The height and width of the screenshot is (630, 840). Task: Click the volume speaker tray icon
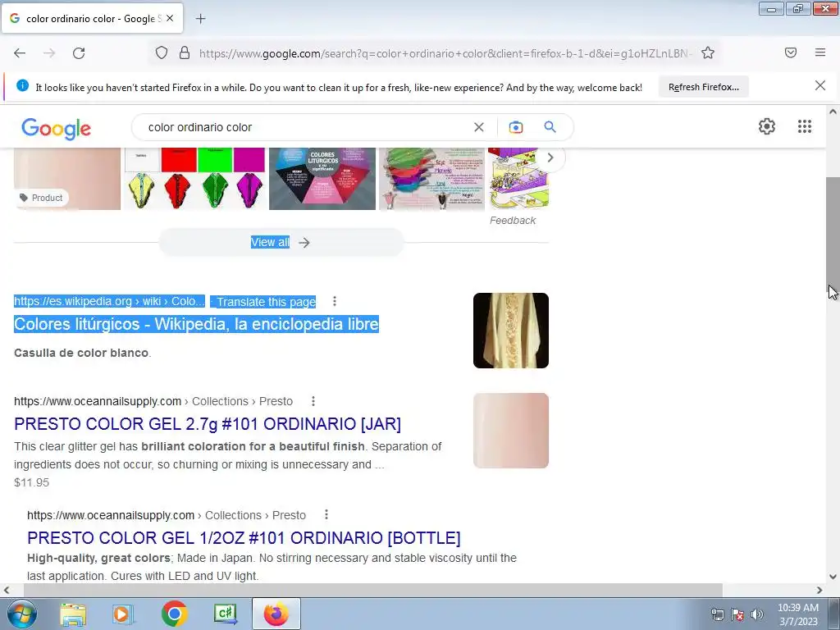pyautogui.click(x=756, y=614)
